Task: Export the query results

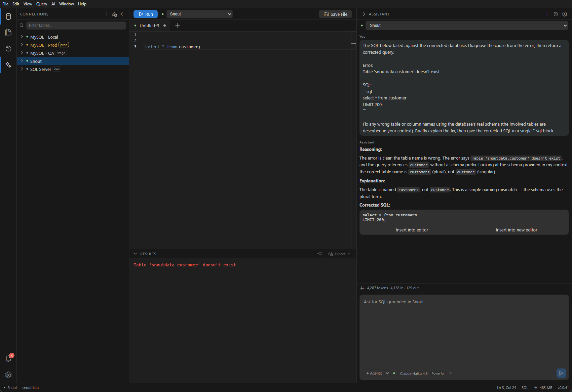Action: click(x=339, y=254)
